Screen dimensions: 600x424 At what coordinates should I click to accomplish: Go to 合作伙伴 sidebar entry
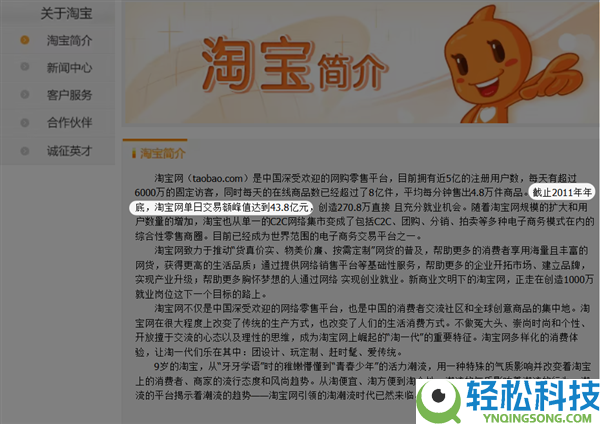[69, 122]
